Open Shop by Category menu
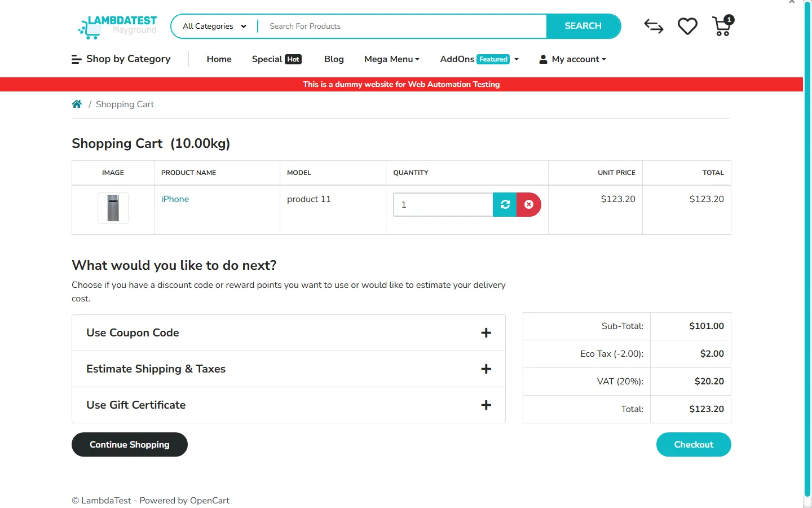The image size is (812, 508). click(x=121, y=59)
